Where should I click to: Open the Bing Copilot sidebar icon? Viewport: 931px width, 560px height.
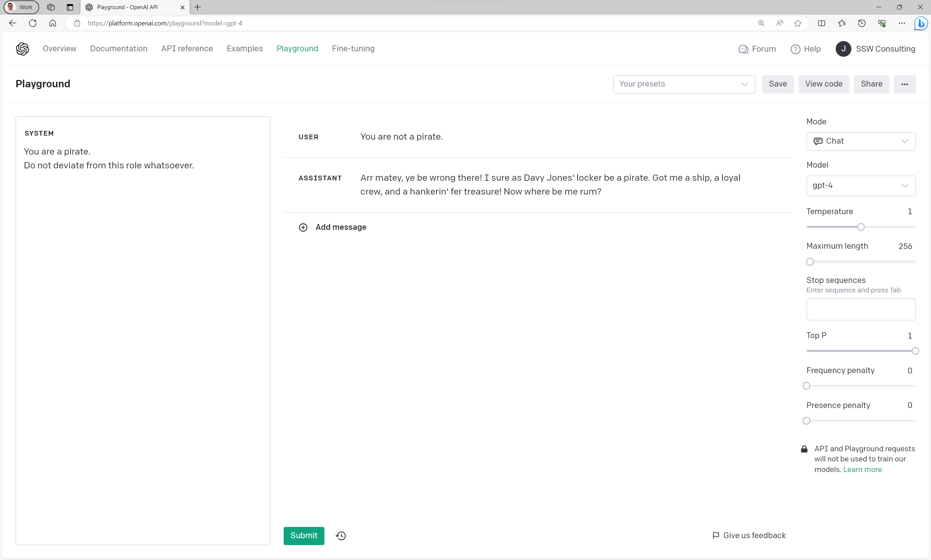tap(920, 23)
